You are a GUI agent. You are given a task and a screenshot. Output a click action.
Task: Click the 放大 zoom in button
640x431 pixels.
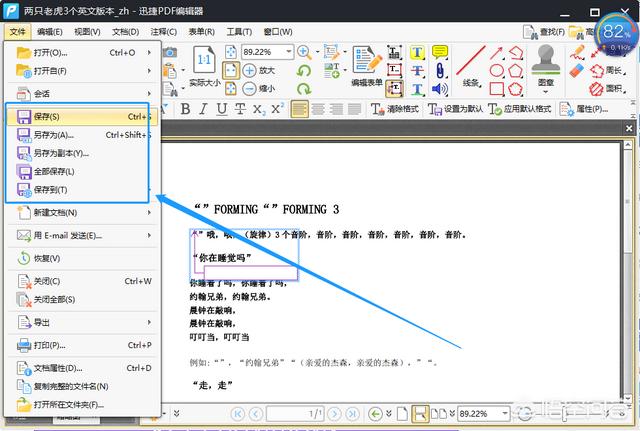(259, 70)
